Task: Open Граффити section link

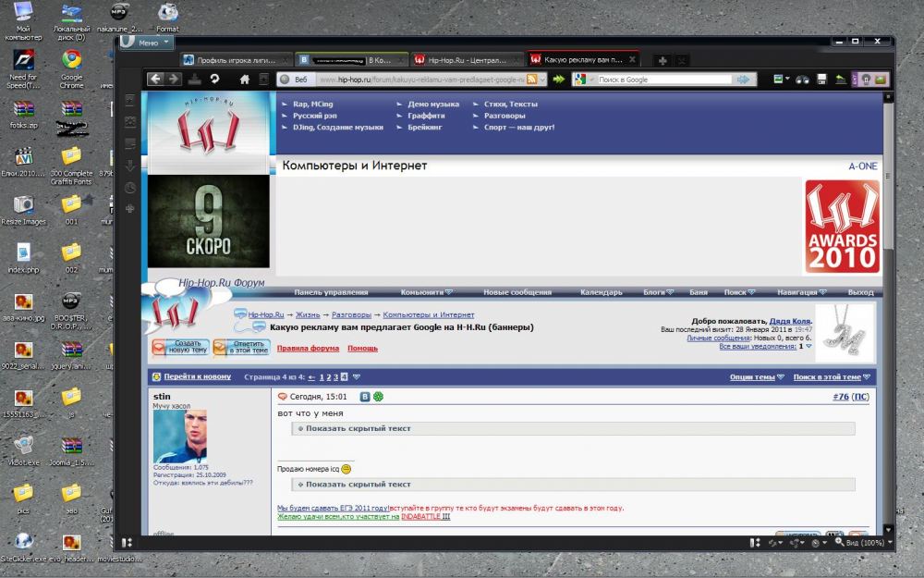Action: (x=426, y=116)
